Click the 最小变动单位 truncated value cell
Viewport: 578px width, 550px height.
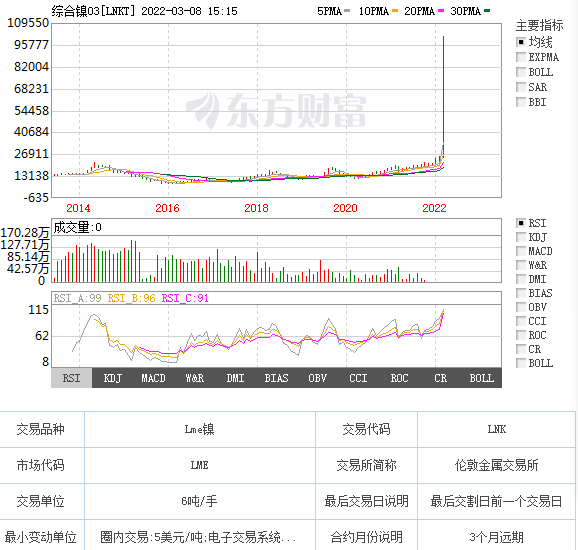click(x=199, y=537)
